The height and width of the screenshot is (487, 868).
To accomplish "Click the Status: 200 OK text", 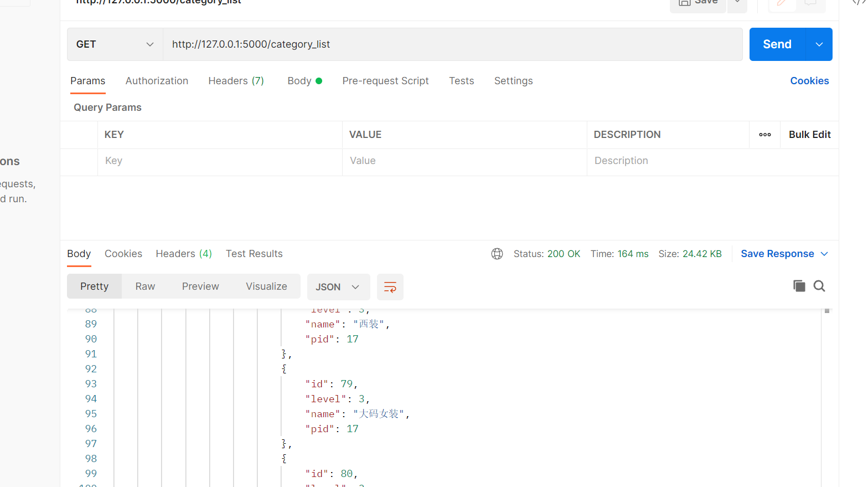I will [547, 254].
